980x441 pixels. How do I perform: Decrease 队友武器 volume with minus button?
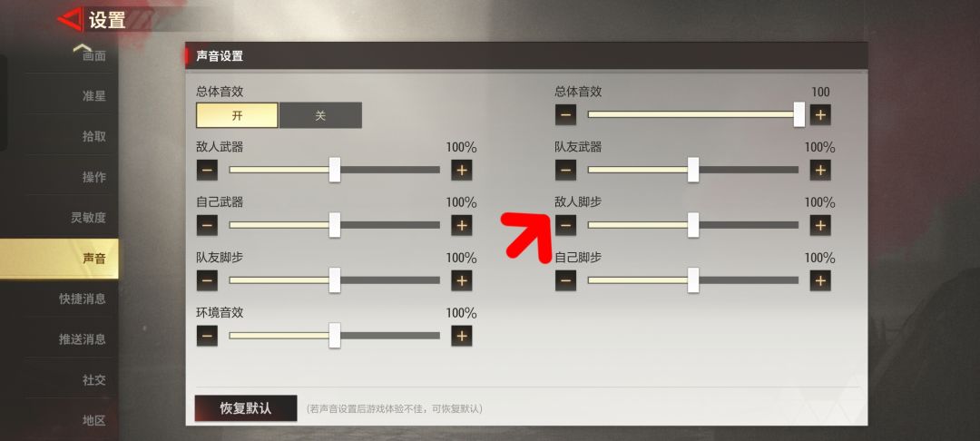(x=565, y=170)
